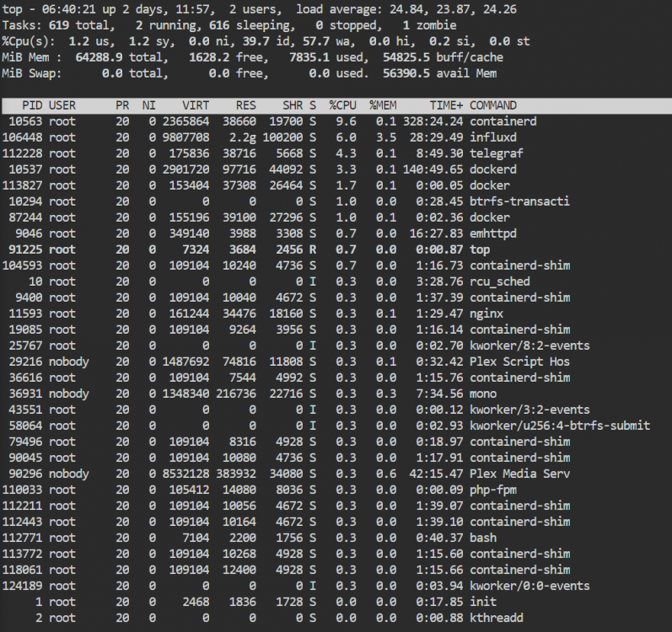
Task: Select the Plex Media Serv process name
Action: 520,474
